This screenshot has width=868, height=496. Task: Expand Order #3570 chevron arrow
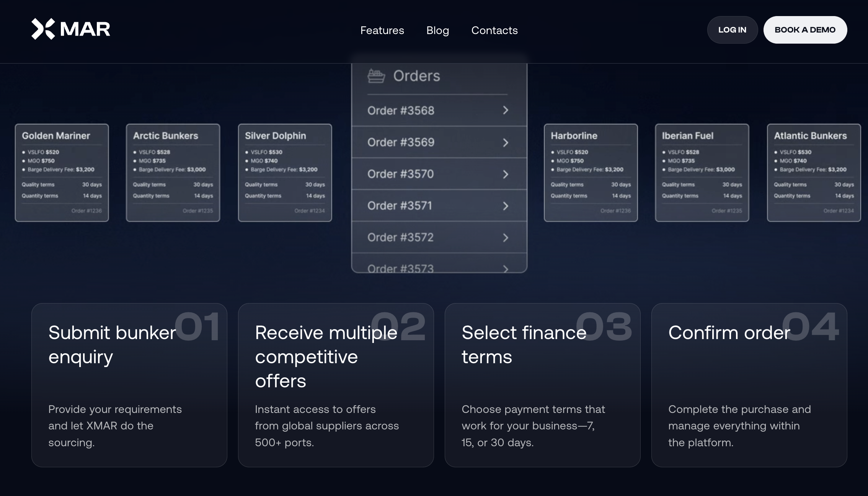coord(506,175)
